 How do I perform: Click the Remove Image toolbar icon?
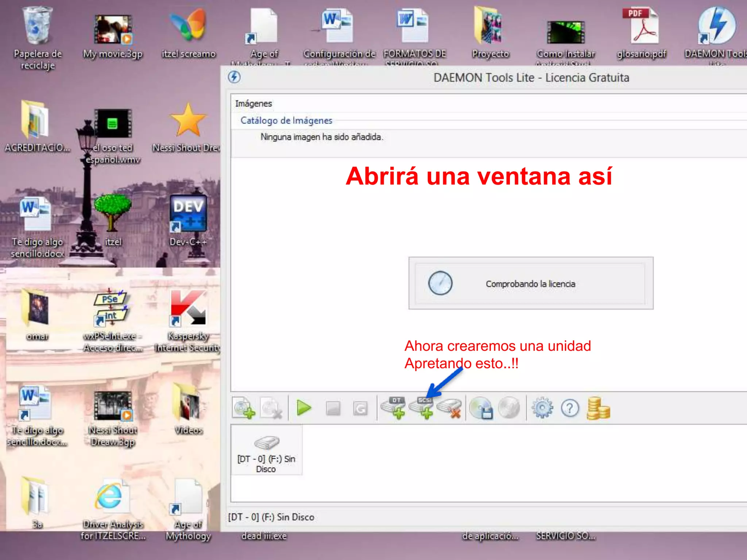271,408
